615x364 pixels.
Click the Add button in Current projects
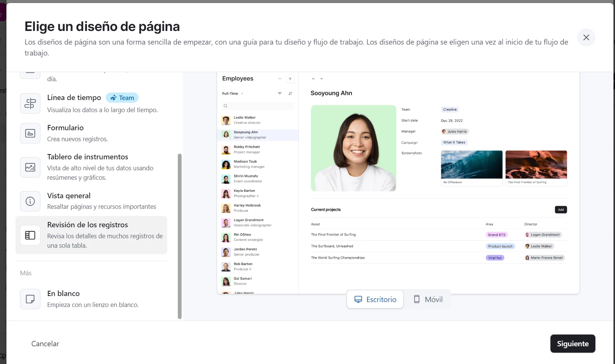click(x=561, y=210)
